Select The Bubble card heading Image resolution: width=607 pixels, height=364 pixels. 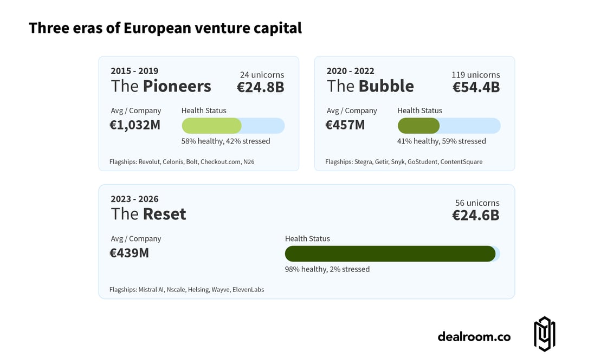coord(370,86)
